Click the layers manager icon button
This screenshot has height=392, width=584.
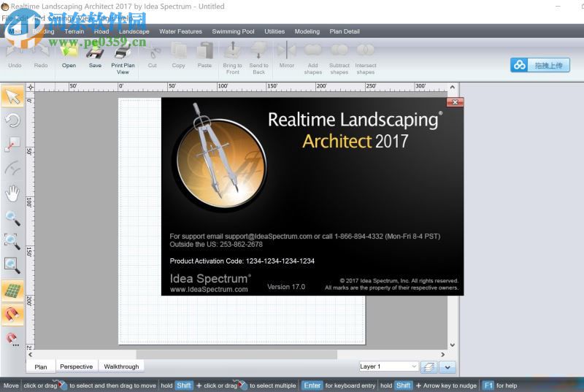(429, 367)
